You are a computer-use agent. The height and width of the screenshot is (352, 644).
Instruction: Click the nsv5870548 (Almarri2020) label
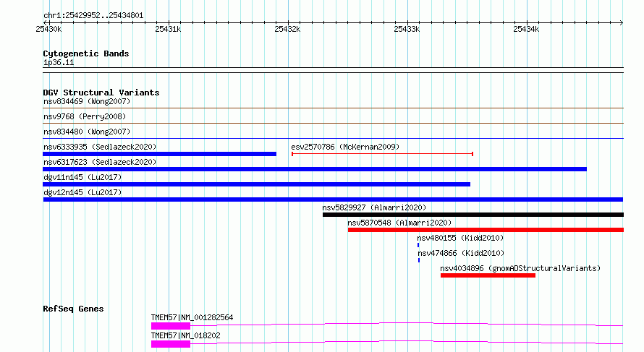tap(399, 223)
